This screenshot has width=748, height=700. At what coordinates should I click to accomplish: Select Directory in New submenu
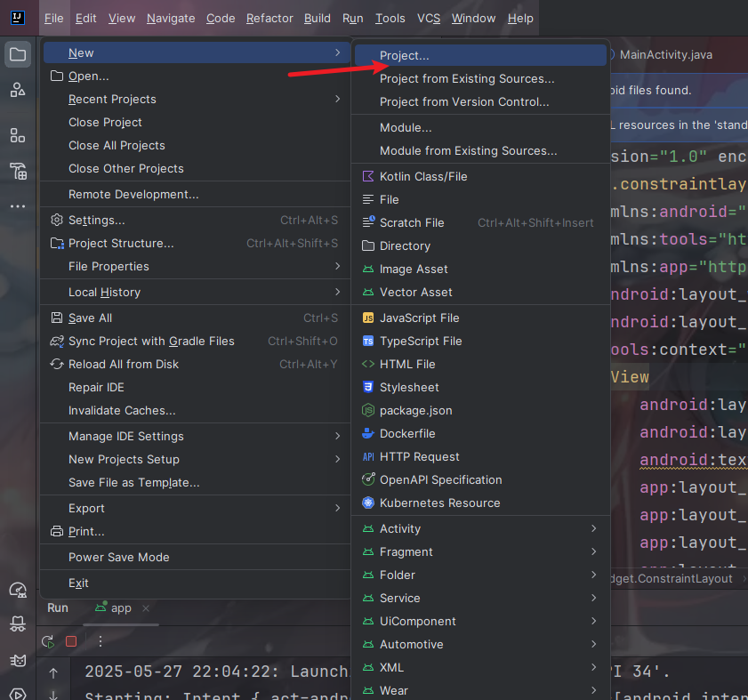pos(481,245)
